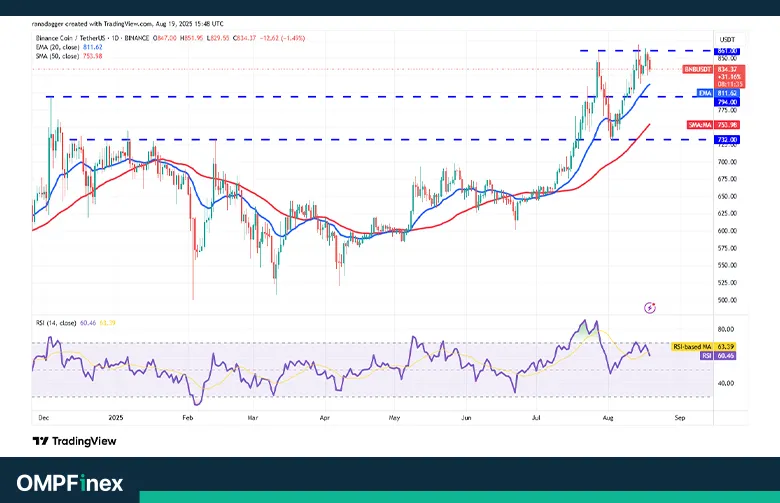Image resolution: width=780 pixels, height=503 pixels.
Task: Click the 600.00 tick on the price axis
Action: [727, 231]
